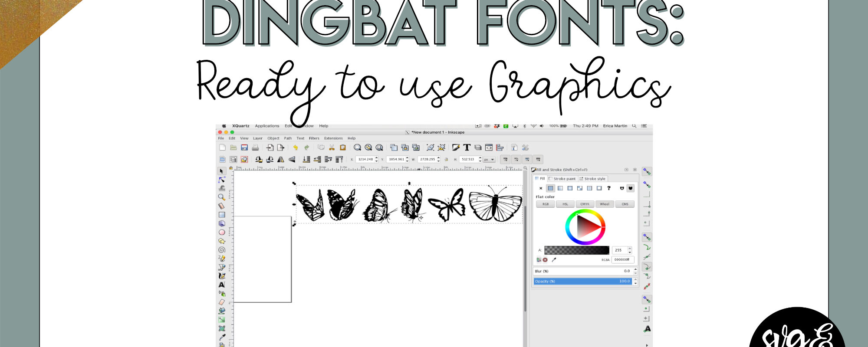Undo the last action
This screenshot has width=868, height=347.
click(296, 147)
